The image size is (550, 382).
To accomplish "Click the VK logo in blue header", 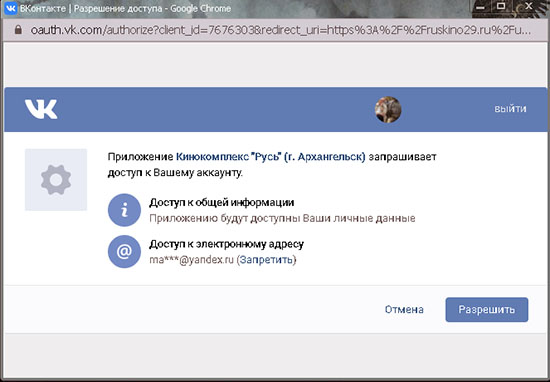I will tap(41, 109).
